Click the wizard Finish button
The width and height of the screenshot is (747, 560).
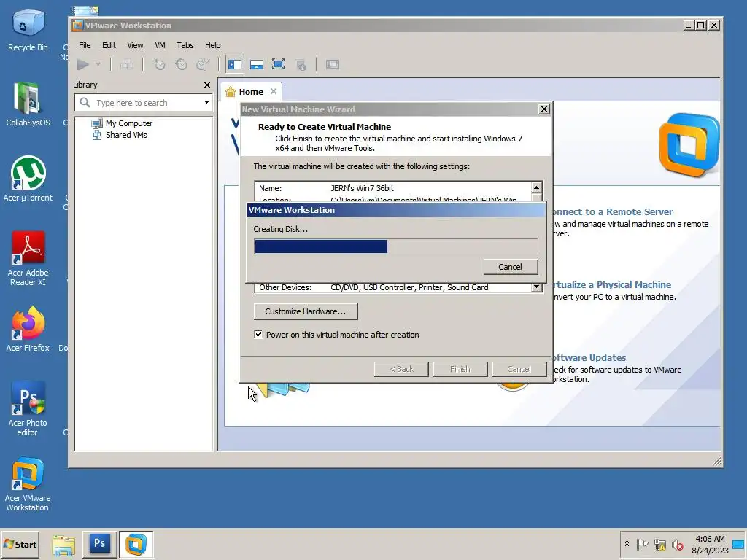pyautogui.click(x=460, y=369)
